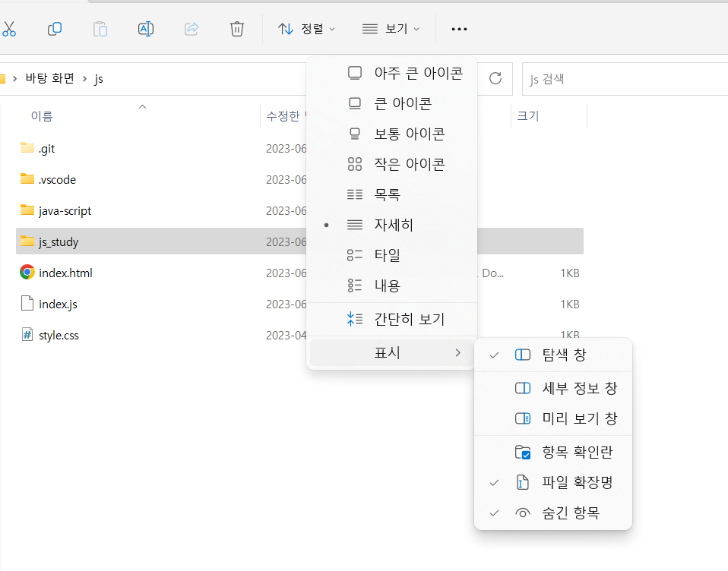This screenshot has height=571, width=728.
Task: Choose 큰 아이콘 view option
Action: pyautogui.click(x=392, y=103)
